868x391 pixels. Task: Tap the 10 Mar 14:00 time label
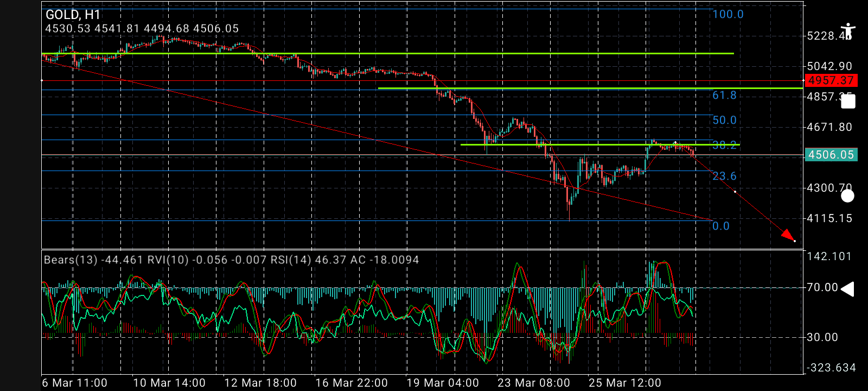169,383
